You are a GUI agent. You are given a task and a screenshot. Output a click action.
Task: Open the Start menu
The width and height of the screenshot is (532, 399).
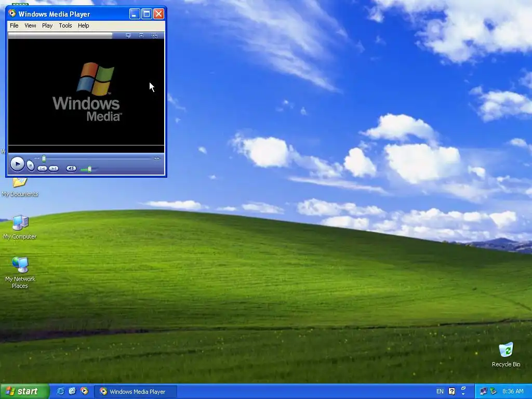24,391
